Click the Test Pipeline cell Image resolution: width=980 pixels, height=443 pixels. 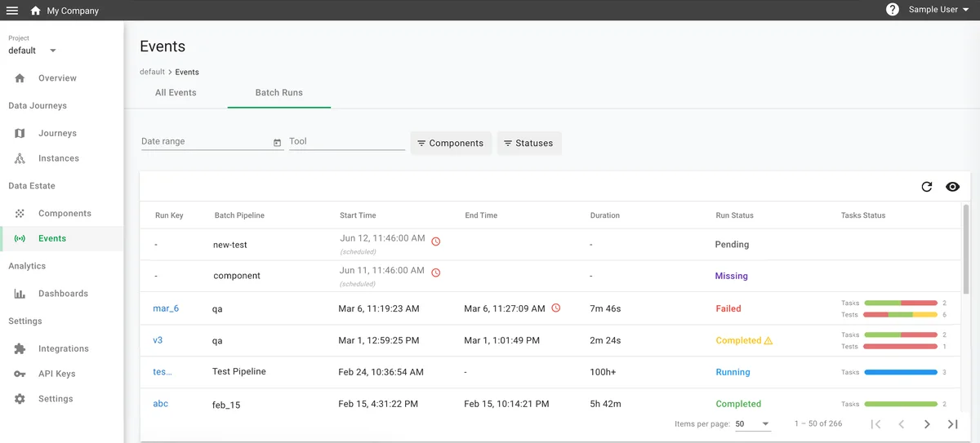click(x=239, y=371)
